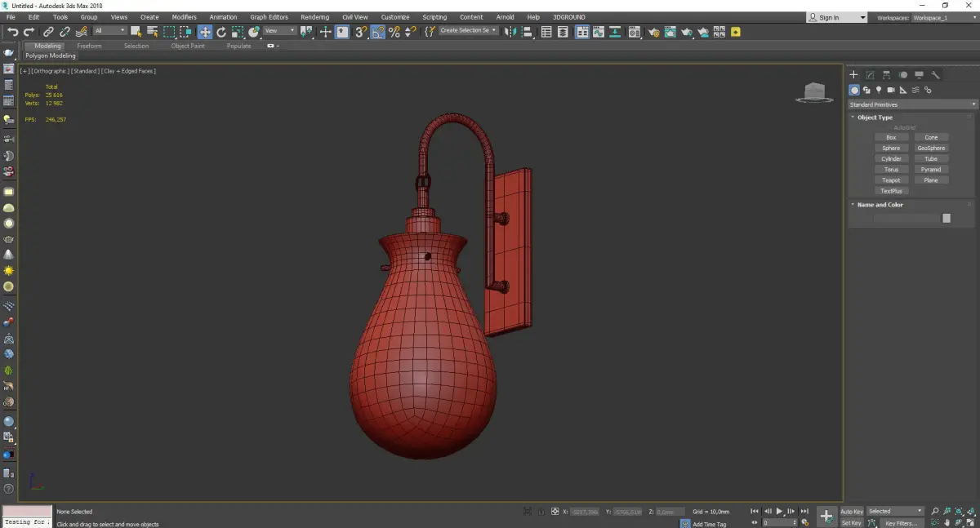Image resolution: width=980 pixels, height=528 pixels.
Task: Toggle the 3D Snaps button
Action: [x=360, y=32]
